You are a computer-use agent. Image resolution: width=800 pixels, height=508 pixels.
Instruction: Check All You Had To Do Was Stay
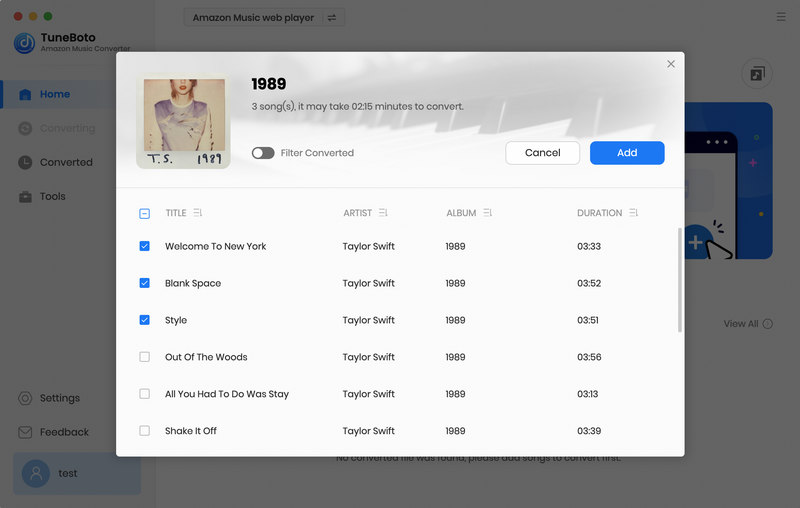(144, 394)
